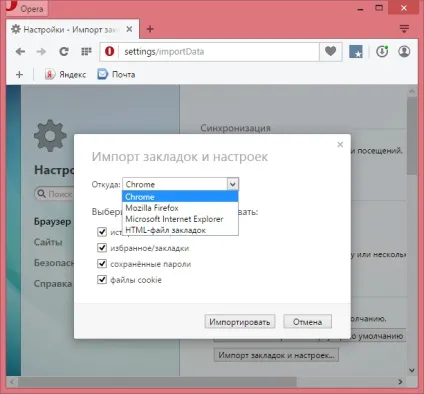Viewport: 424px width, 394px height.
Task: Open the downloads icon
Action: [x=382, y=52]
